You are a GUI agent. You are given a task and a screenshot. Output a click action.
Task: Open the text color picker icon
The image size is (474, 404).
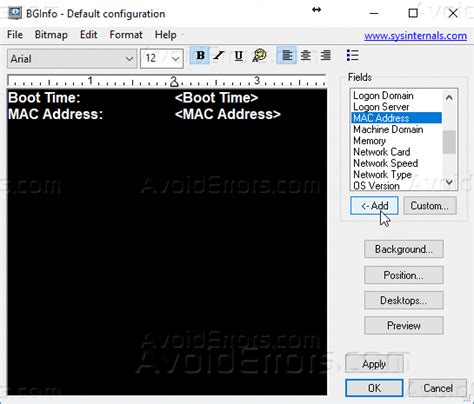(x=259, y=55)
